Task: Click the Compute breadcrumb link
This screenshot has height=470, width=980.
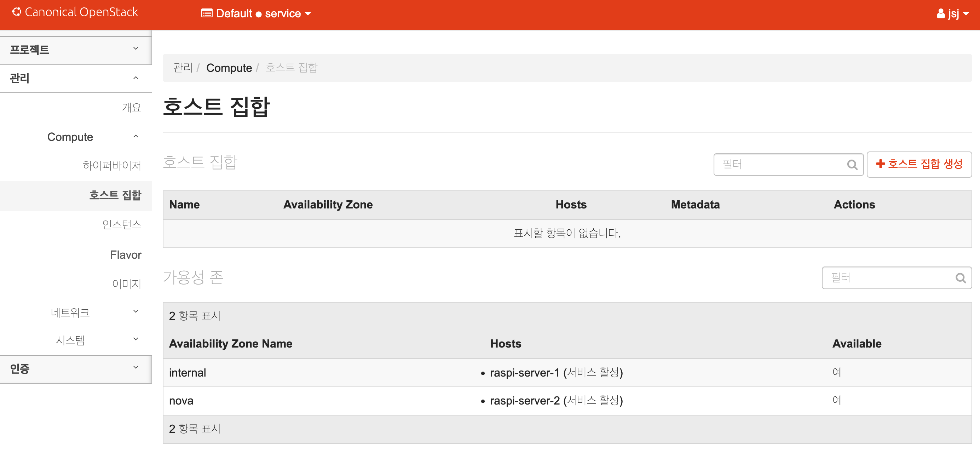Action: pyautogui.click(x=229, y=68)
